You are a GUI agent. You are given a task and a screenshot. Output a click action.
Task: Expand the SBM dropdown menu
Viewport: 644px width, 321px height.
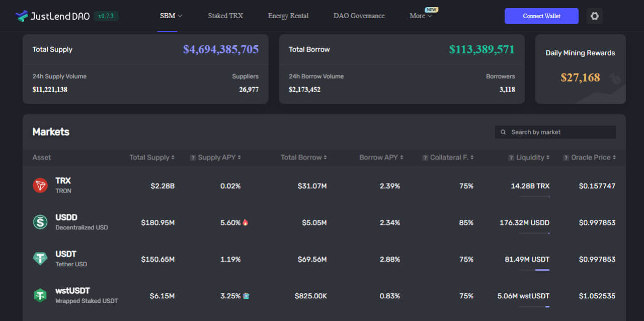tap(171, 16)
